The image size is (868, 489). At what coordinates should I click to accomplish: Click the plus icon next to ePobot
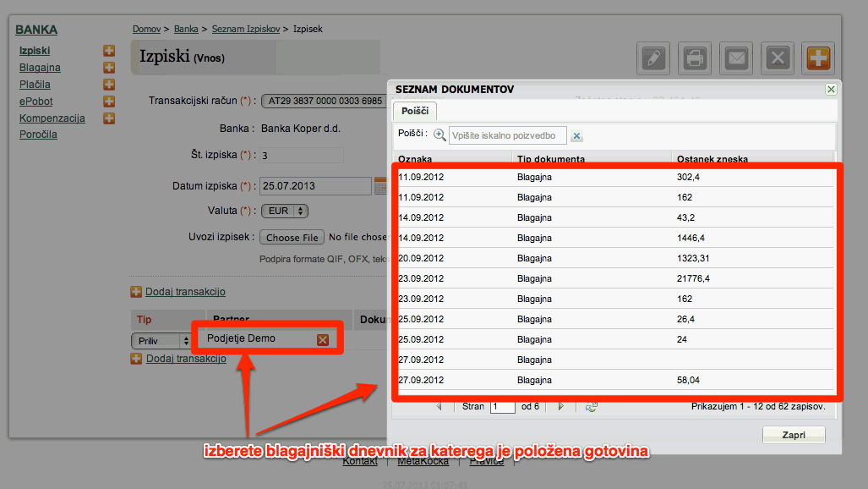[x=109, y=102]
